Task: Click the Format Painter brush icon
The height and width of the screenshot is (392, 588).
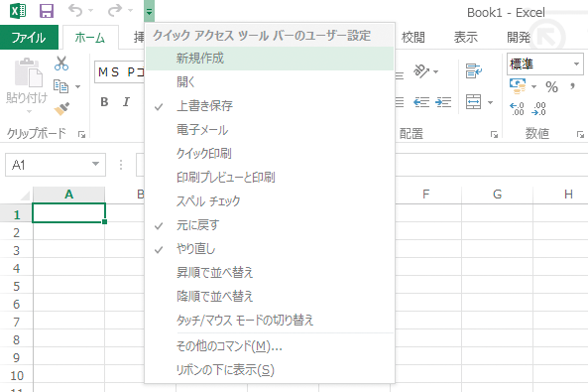Action: click(x=61, y=108)
